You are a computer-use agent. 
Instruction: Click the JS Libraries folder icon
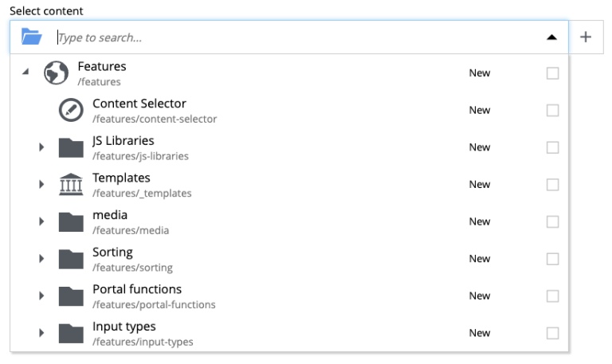[x=71, y=147]
